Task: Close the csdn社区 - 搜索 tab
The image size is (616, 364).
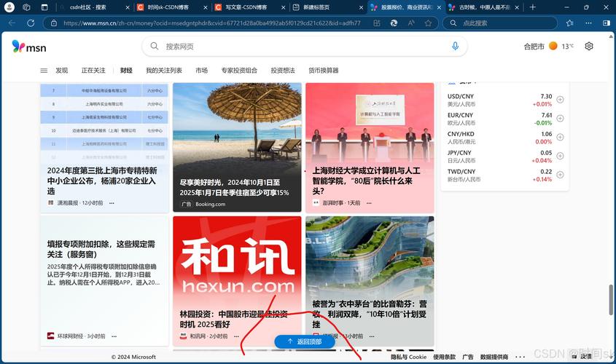Action: (x=128, y=7)
